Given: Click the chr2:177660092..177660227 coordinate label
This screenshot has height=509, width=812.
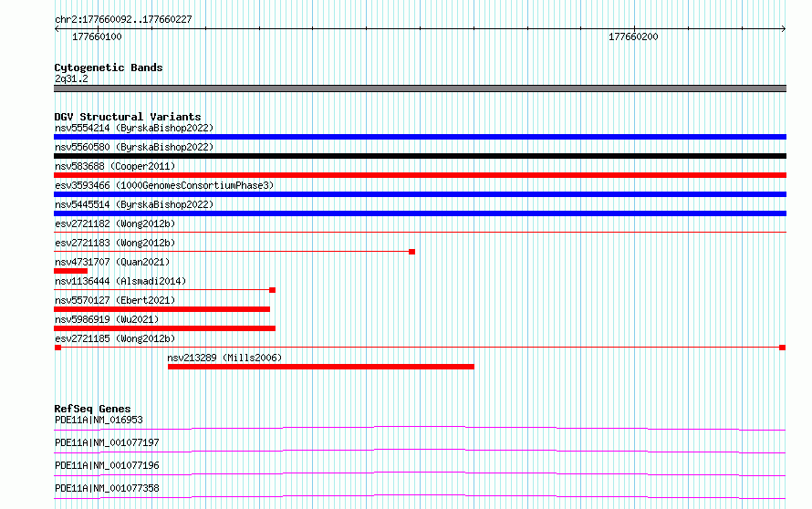Looking at the screenshot, I should [x=123, y=20].
